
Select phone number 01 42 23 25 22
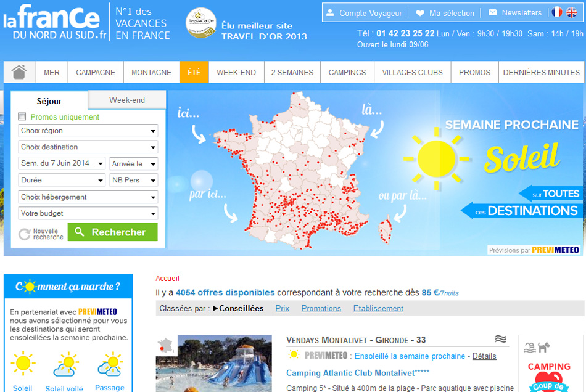pyautogui.click(x=405, y=33)
